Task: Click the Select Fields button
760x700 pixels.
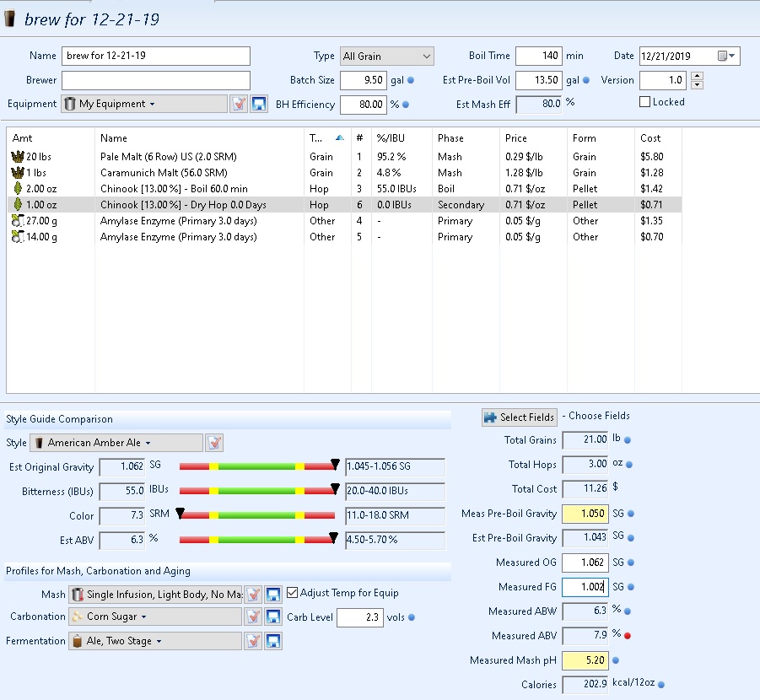Action: click(519, 417)
